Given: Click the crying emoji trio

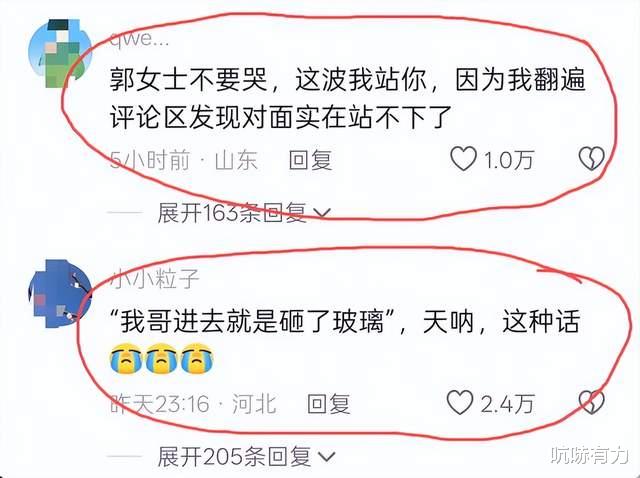Looking at the screenshot, I should coord(162,359).
